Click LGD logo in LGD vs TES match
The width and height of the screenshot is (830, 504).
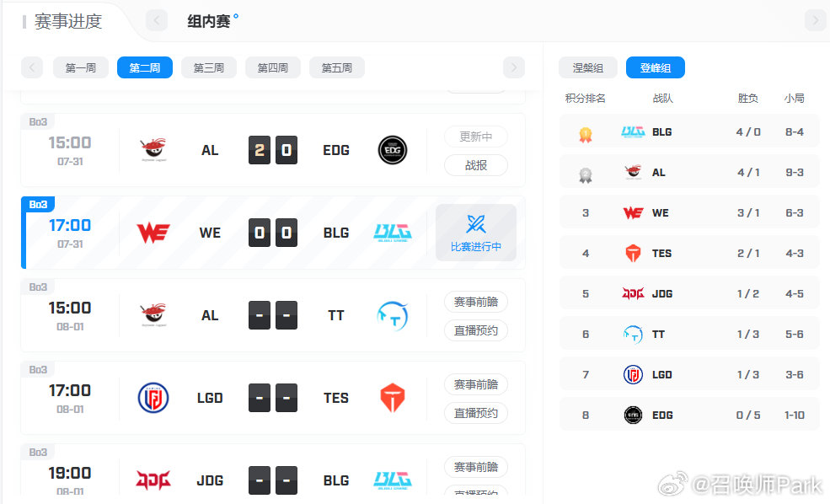click(x=153, y=398)
